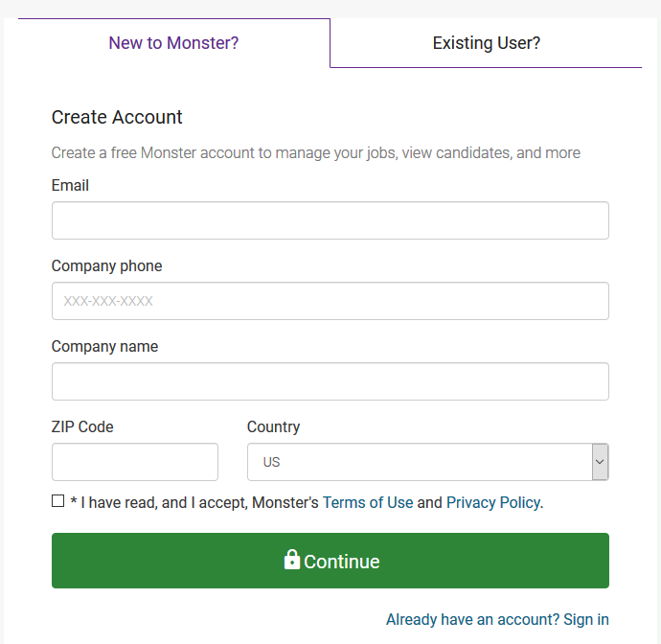Click the Company phone label text
The height and width of the screenshot is (644, 661).
tap(106, 266)
